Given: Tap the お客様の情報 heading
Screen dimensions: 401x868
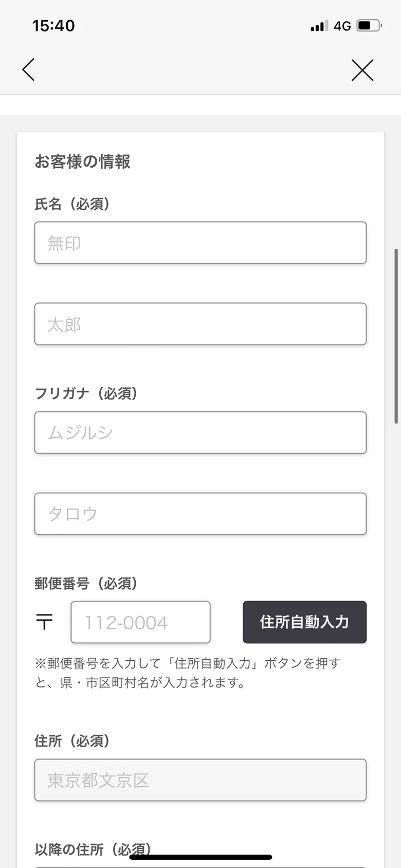Looking at the screenshot, I should click(x=82, y=161).
